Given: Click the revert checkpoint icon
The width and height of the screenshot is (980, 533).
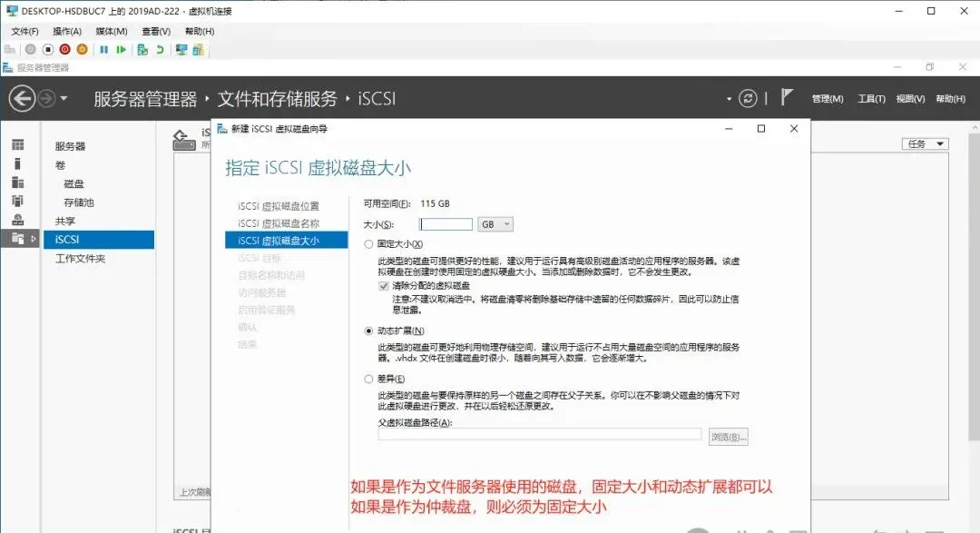Looking at the screenshot, I should click(x=161, y=49).
